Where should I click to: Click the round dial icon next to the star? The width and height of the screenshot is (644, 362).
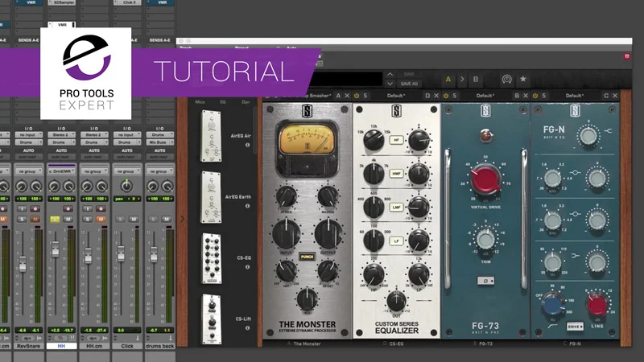click(x=507, y=79)
